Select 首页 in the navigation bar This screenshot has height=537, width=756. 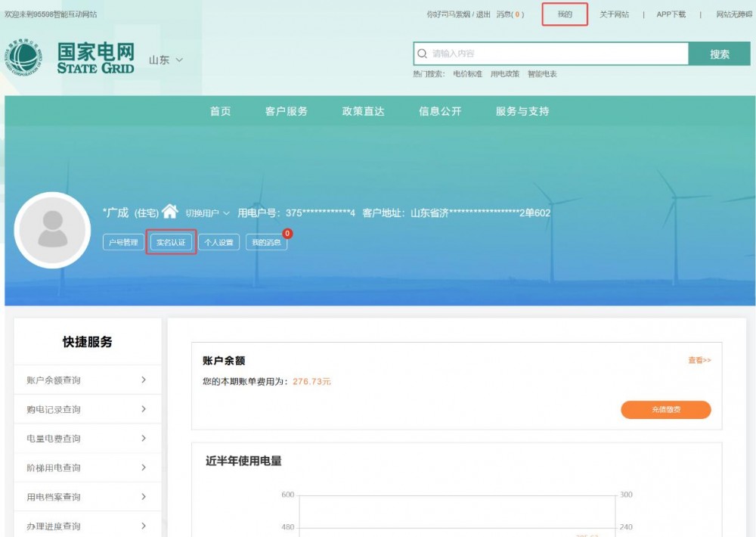[220, 111]
